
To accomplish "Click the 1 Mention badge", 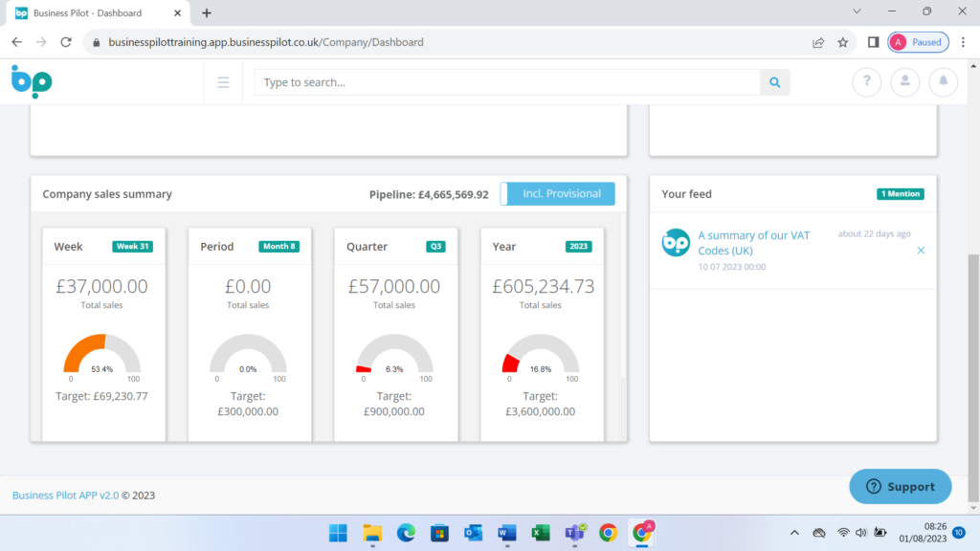I will pyautogui.click(x=900, y=194).
